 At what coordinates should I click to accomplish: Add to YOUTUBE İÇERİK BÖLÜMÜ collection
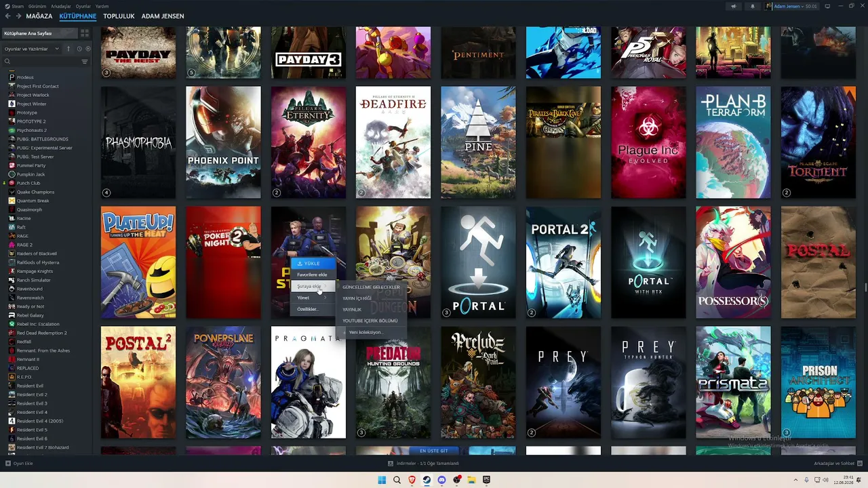tap(371, 321)
